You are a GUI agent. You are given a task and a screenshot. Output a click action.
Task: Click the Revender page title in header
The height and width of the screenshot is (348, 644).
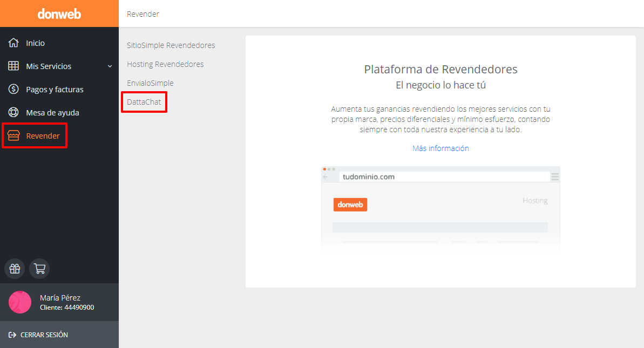click(x=143, y=14)
